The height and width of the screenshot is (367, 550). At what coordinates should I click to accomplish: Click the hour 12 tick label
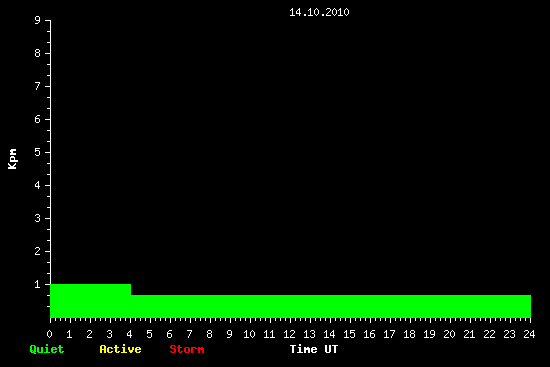pyautogui.click(x=289, y=334)
